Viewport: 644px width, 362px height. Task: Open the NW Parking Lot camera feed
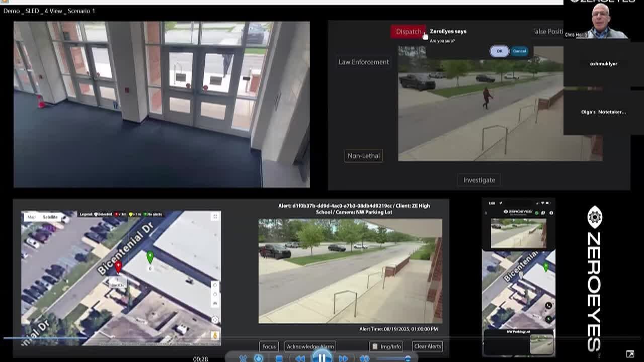350,270
